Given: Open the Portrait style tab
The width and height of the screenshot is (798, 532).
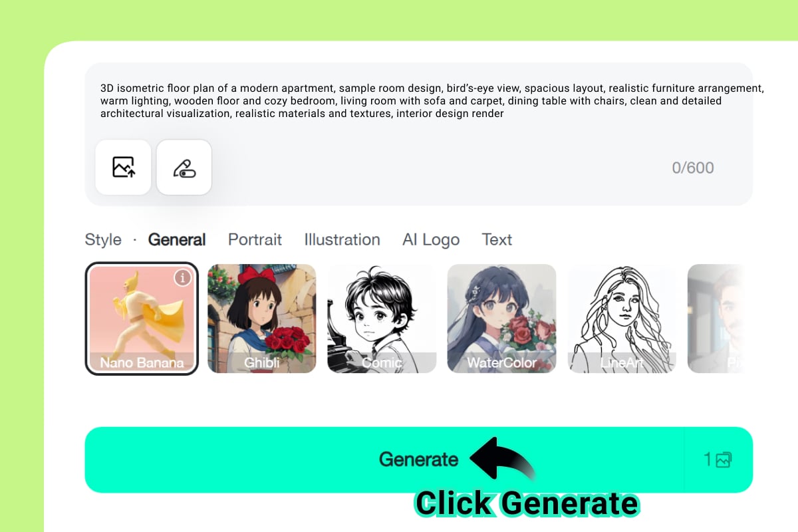Looking at the screenshot, I should tap(255, 239).
